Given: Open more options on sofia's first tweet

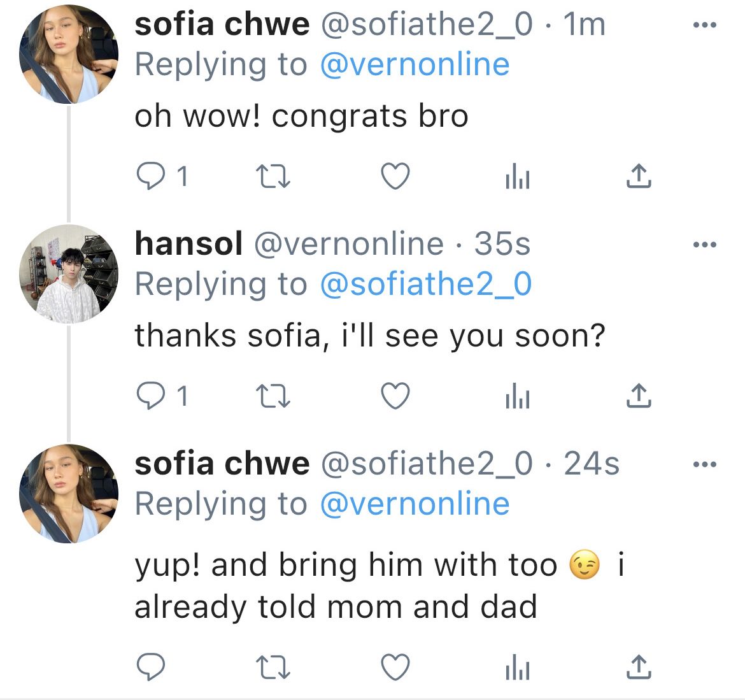Looking at the screenshot, I should pos(705,25).
